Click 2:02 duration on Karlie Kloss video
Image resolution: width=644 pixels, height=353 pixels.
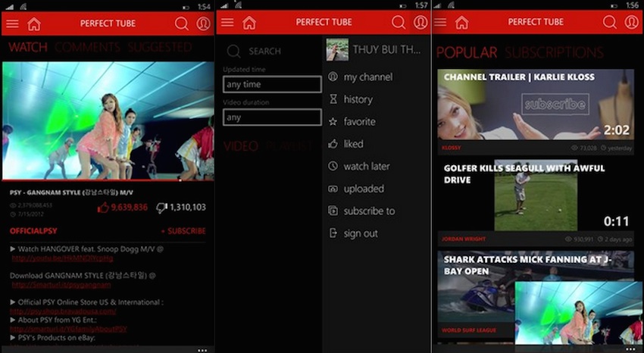(x=617, y=130)
